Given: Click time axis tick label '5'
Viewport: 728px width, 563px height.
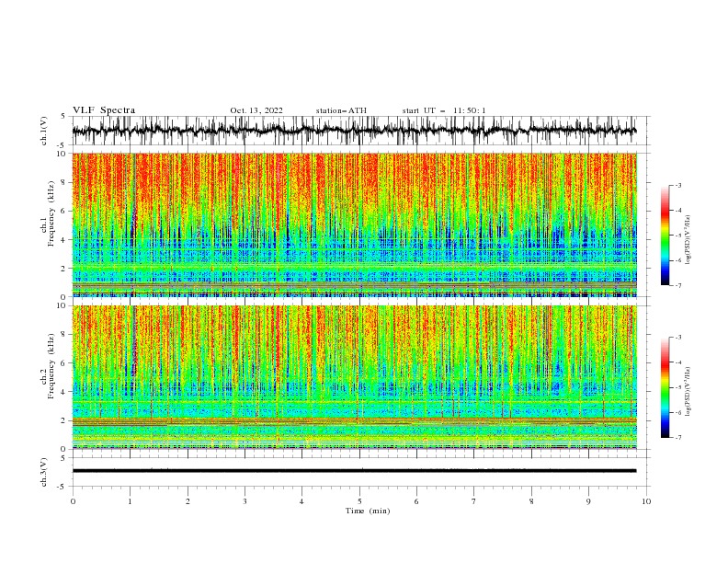Looking at the screenshot, I should (x=359, y=501).
